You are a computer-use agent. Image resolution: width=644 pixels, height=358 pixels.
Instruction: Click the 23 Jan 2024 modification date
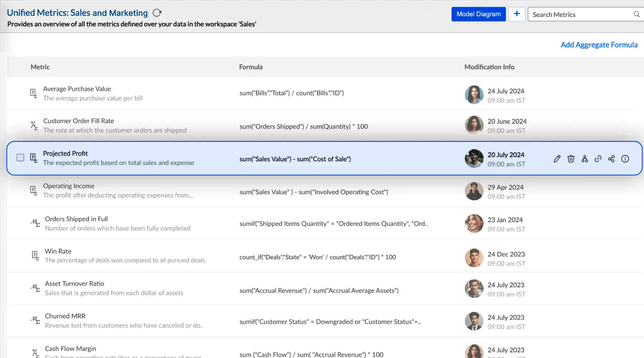point(505,220)
